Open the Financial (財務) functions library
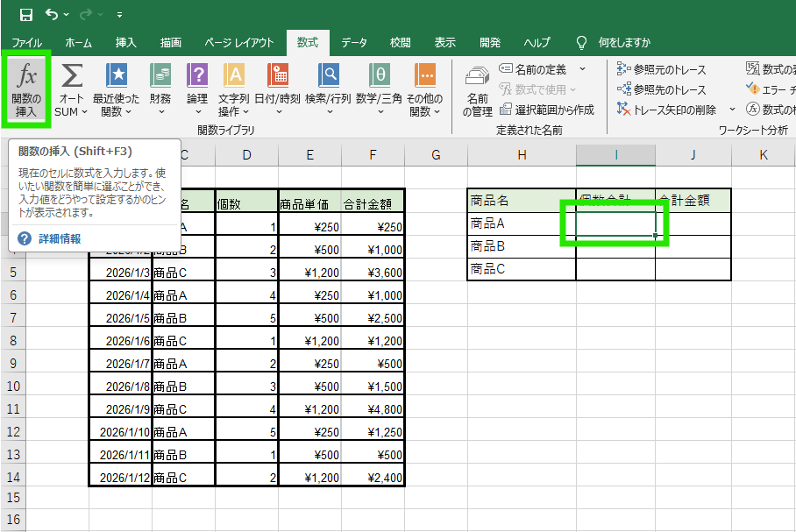Image resolution: width=796 pixels, height=532 pixels. tap(160, 90)
